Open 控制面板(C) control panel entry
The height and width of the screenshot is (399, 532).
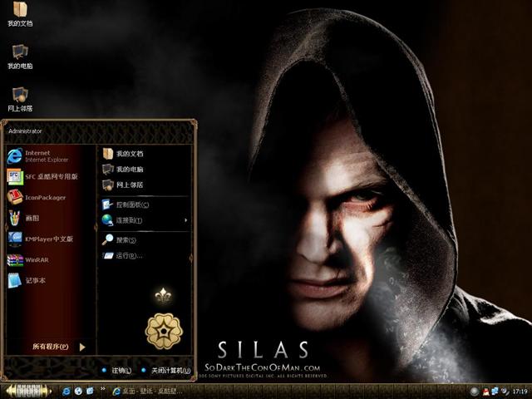[x=145, y=204]
